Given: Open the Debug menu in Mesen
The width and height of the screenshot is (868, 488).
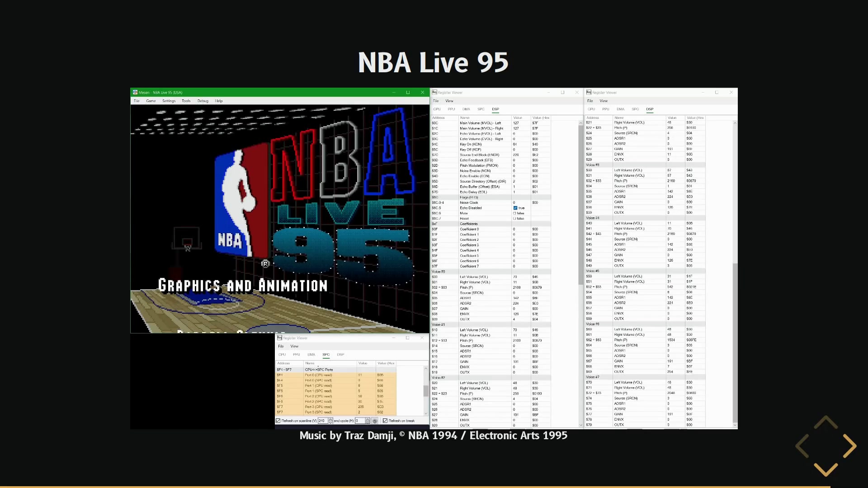Looking at the screenshot, I should [x=203, y=101].
